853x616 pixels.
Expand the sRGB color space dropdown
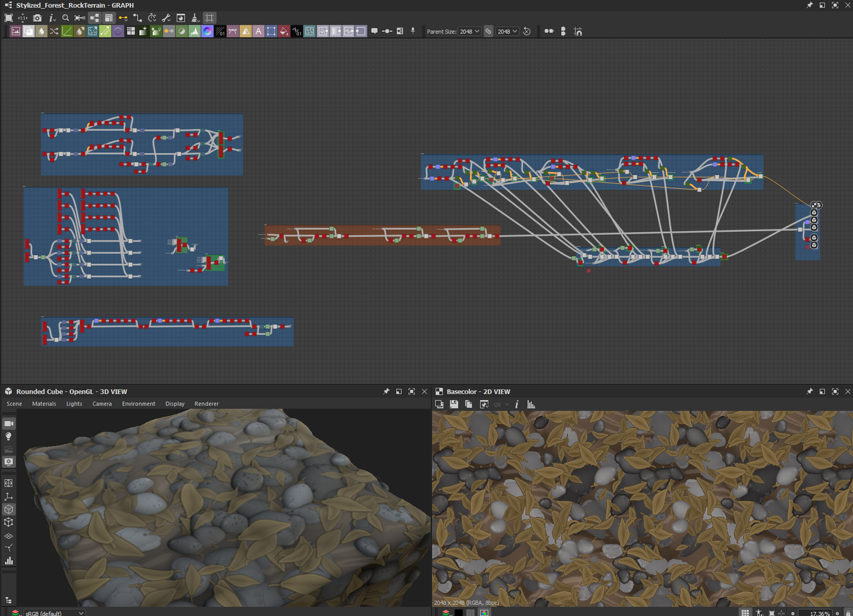tap(53, 613)
